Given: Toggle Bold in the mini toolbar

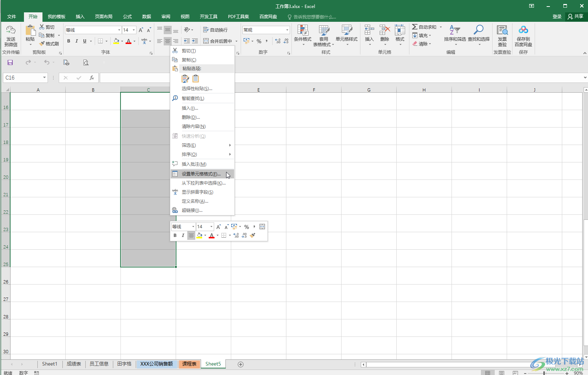Looking at the screenshot, I should 175,235.
